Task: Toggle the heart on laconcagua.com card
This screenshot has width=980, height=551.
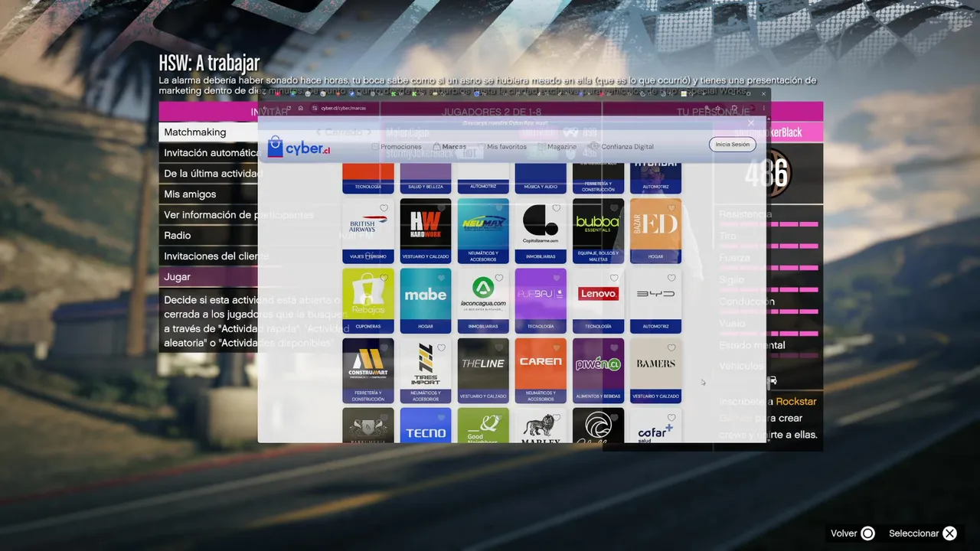Action: pos(499,278)
